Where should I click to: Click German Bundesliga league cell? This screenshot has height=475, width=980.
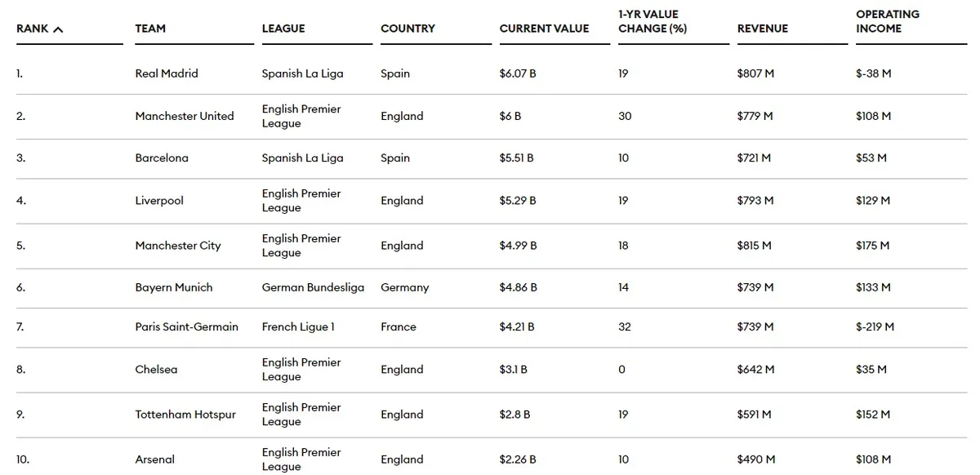tap(313, 287)
